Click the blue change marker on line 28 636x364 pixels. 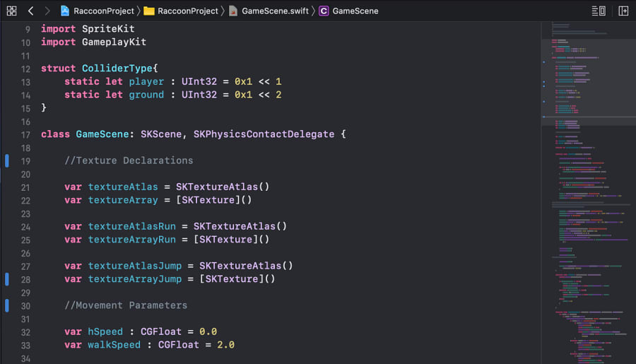click(x=7, y=279)
